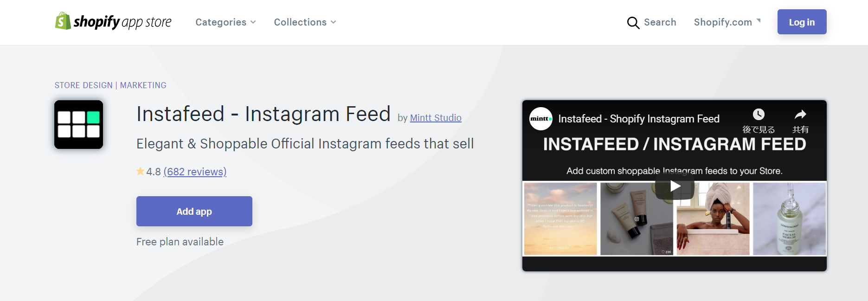Image resolution: width=868 pixels, height=301 pixels.
Task: Open the Mintt Studio developer link
Action: coord(436,118)
